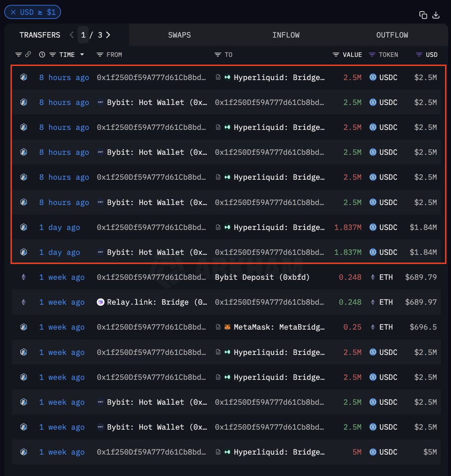Click the 0.25 ETH value cell
The height and width of the screenshot is (476, 451).
[352, 327]
